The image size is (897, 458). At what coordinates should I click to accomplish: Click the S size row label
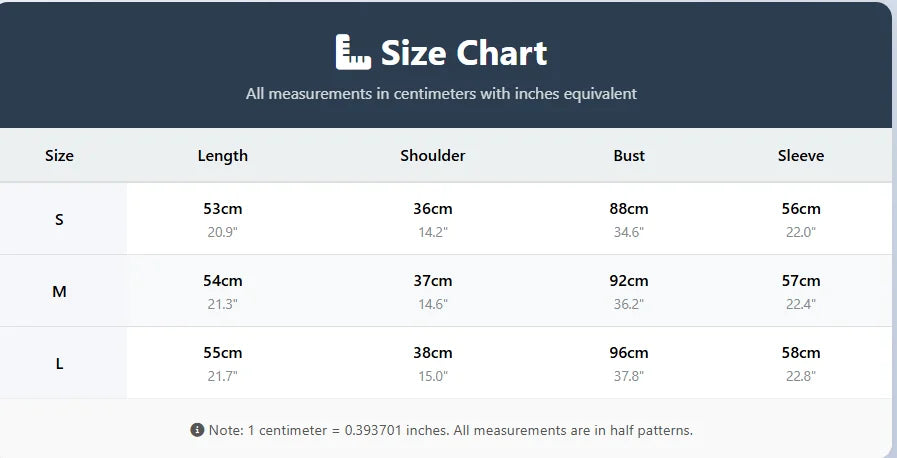(59, 219)
